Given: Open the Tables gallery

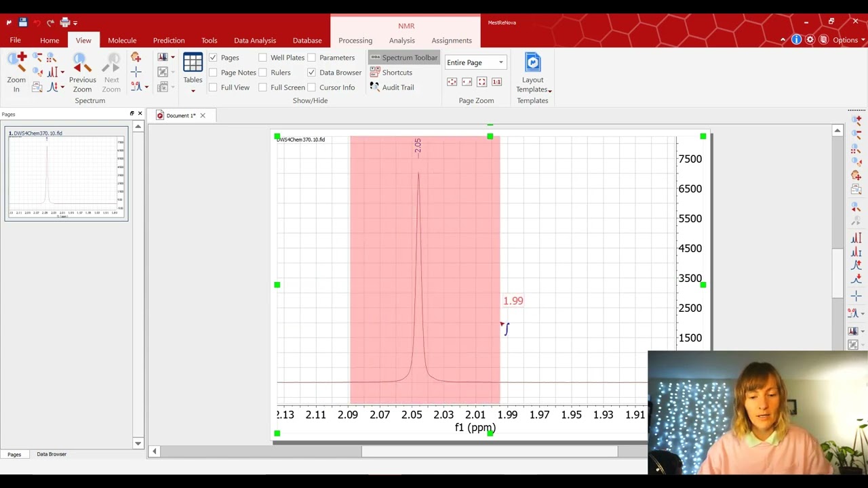Looking at the screenshot, I should (x=193, y=73).
